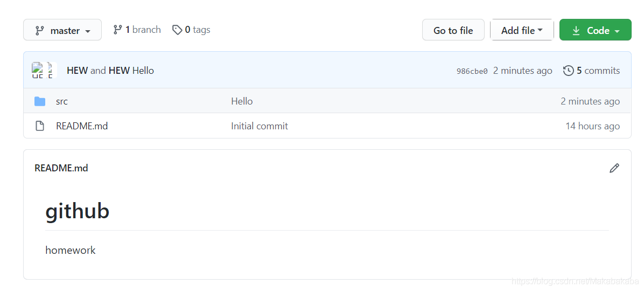Open the src folder
Image resolution: width=644 pixels, height=291 pixels.
pyautogui.click(x=61, y=101)
